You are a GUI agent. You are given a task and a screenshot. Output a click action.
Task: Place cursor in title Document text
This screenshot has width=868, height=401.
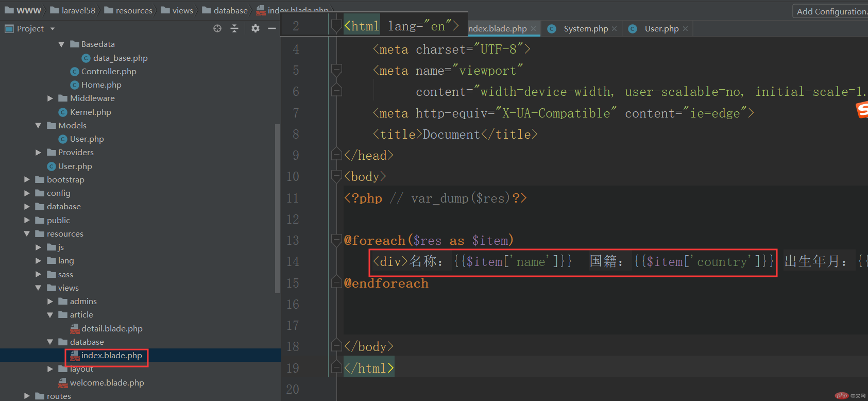[x=452, y=135]
